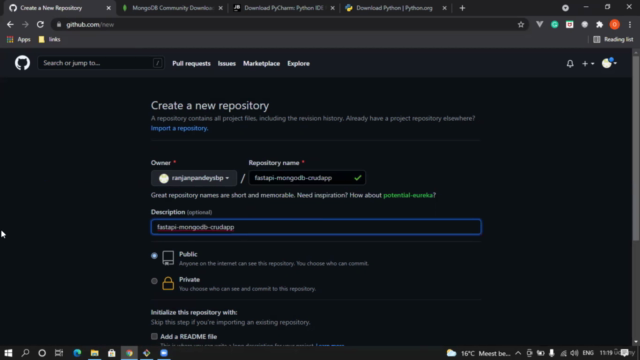This screenshot has height=360, width=640.
Task: Open the tab search dropdown arrow
Action: click(x=565, y=8)
